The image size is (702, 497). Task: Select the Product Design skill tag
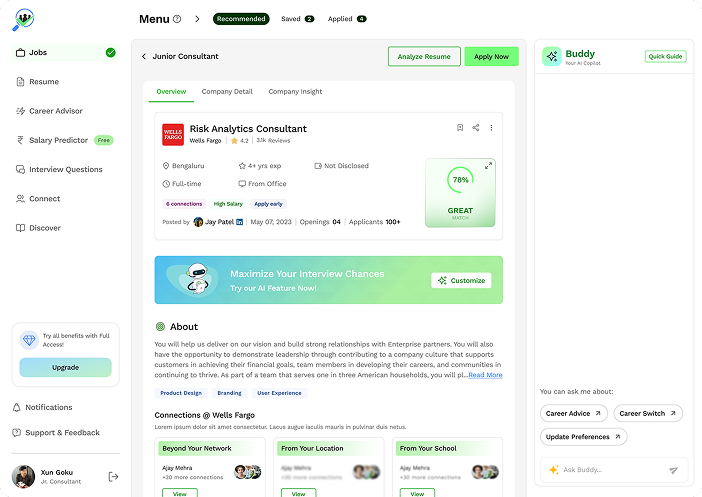click(x=181, y=393)
